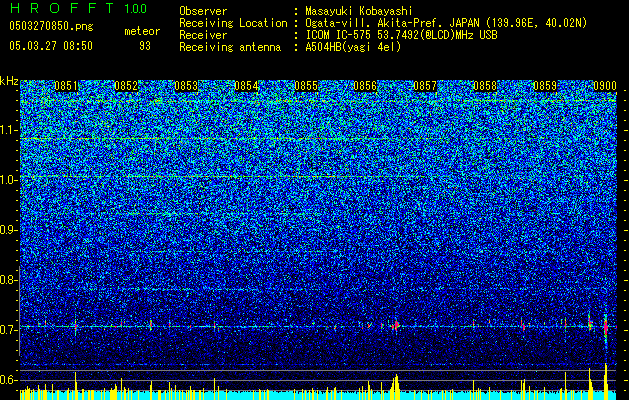Screen dimensions: 629x400
Task: Click the 0857 time marker
Action: tap(425, 86)
